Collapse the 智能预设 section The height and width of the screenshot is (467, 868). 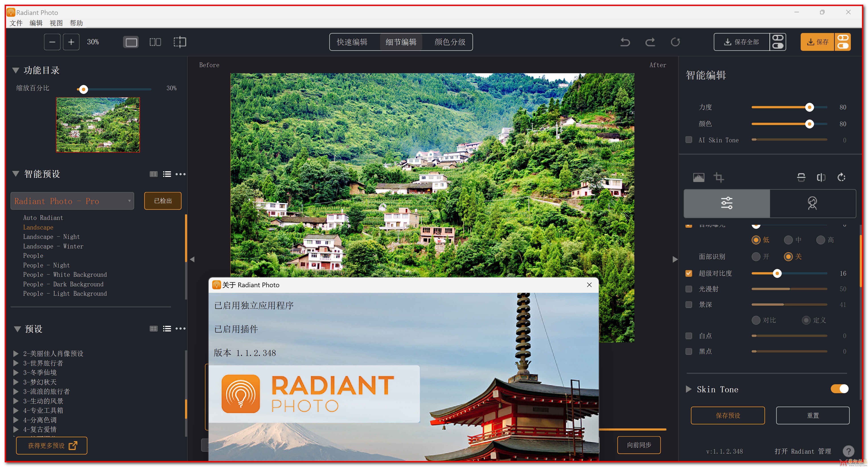(x=16, y=174)
